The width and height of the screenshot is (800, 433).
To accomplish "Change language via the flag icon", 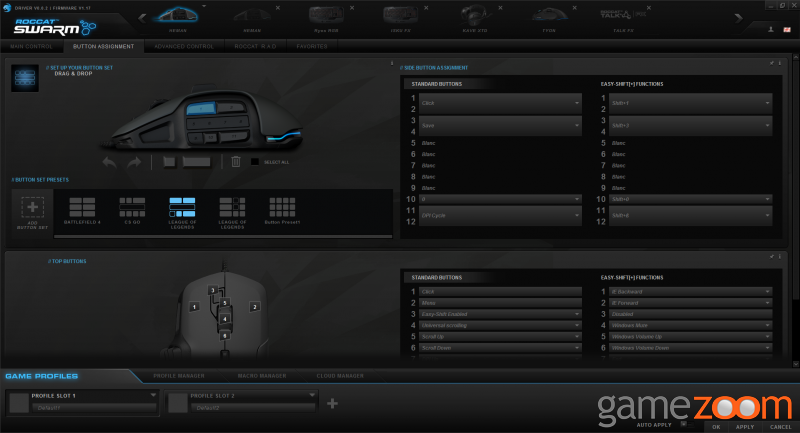I will point(787,30).
